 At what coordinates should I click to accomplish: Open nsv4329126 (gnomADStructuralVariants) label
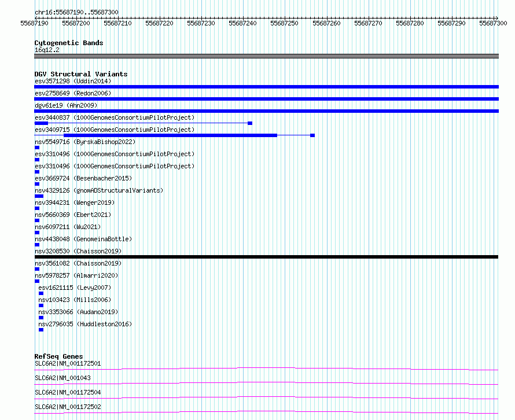(99, 190)
